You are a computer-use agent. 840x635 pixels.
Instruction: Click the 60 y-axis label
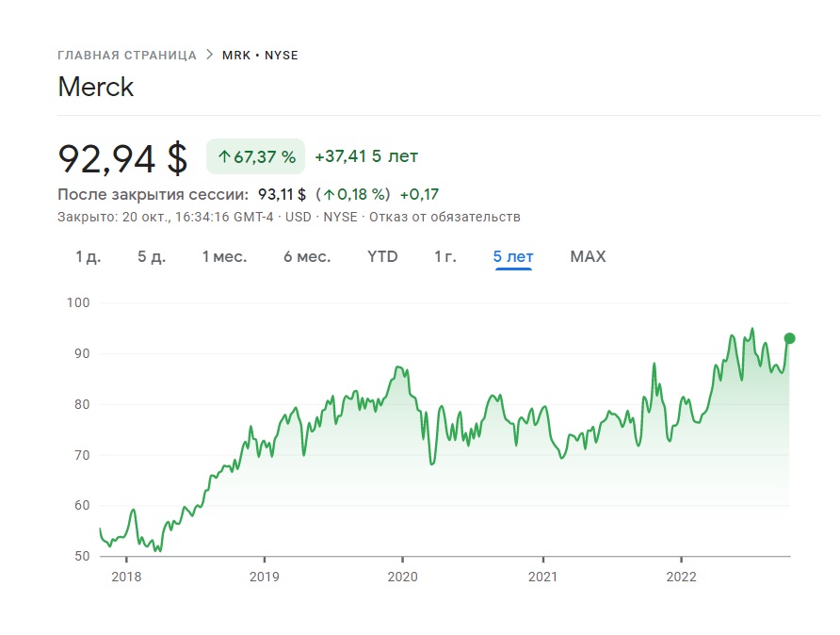point(82,505)
